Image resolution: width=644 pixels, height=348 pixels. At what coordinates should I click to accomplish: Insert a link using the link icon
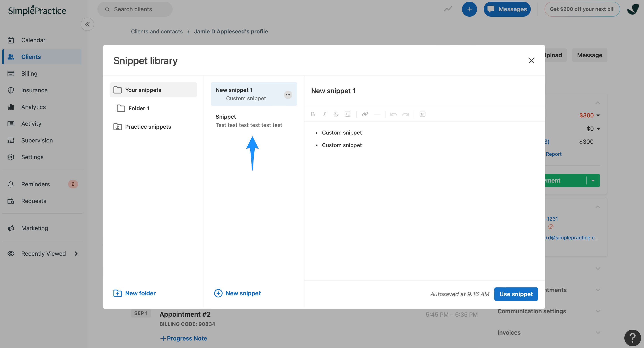[x=365, y=114]
